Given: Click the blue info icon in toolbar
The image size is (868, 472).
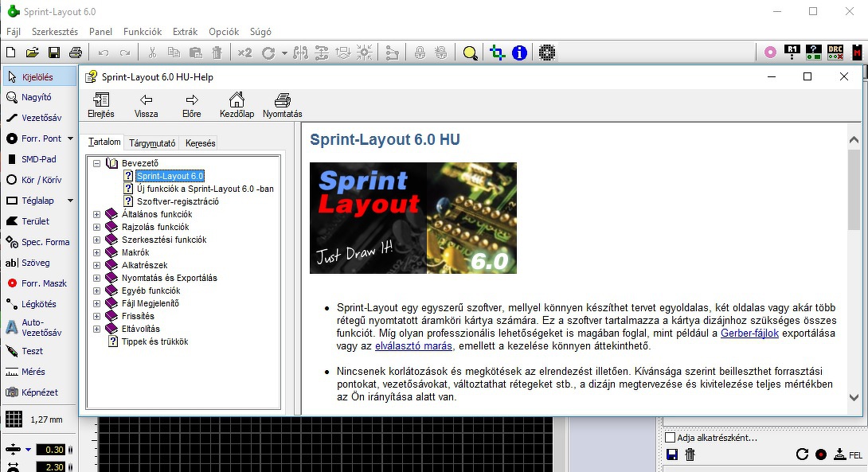Looking at the screenshot, I should pos(519,53).
